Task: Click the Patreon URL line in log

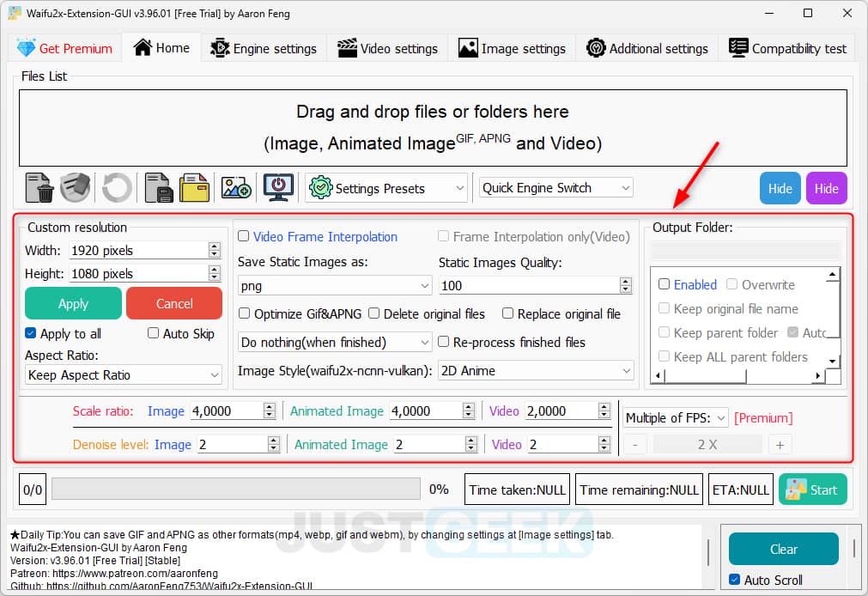Action: 114,574
